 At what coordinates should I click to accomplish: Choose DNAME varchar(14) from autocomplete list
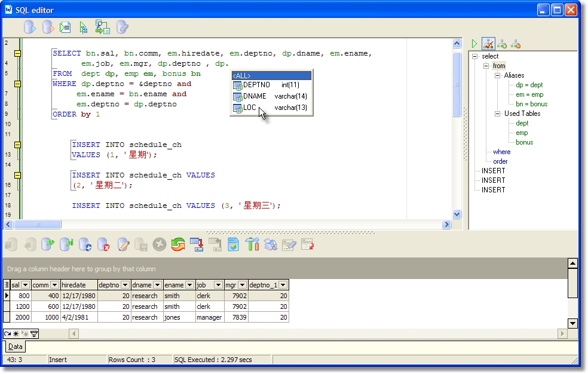[x=271, y=97]
